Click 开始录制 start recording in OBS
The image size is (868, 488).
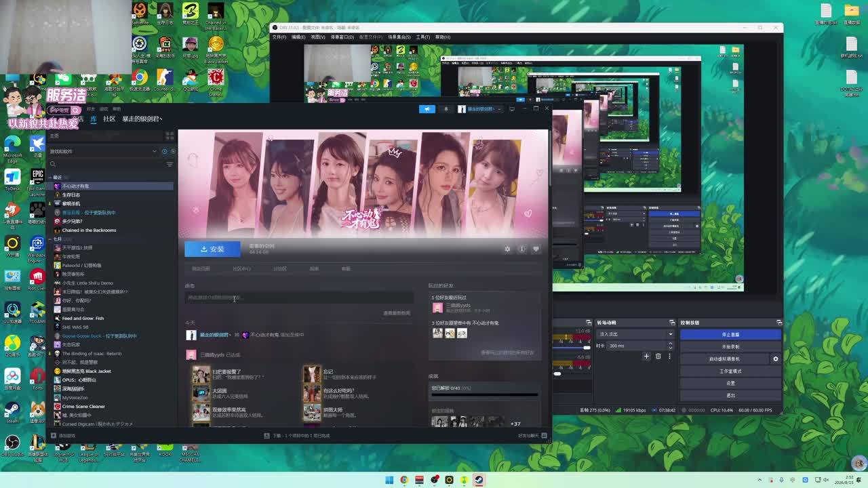coord(731,347)
